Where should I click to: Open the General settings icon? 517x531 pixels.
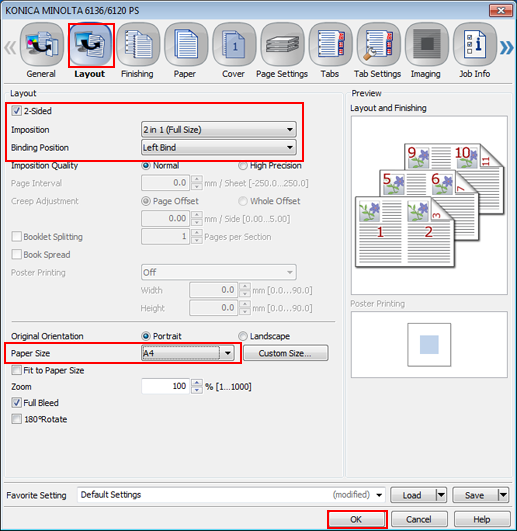point(42,44)
